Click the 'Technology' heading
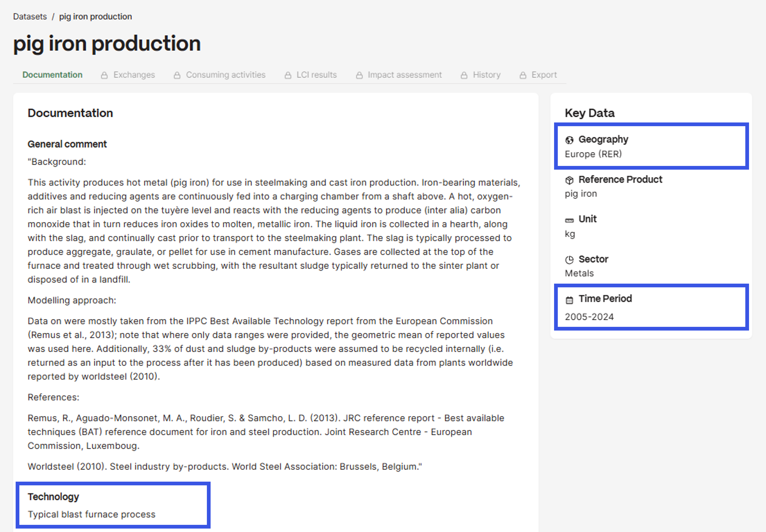766x532 pixels. pos(53,497)
